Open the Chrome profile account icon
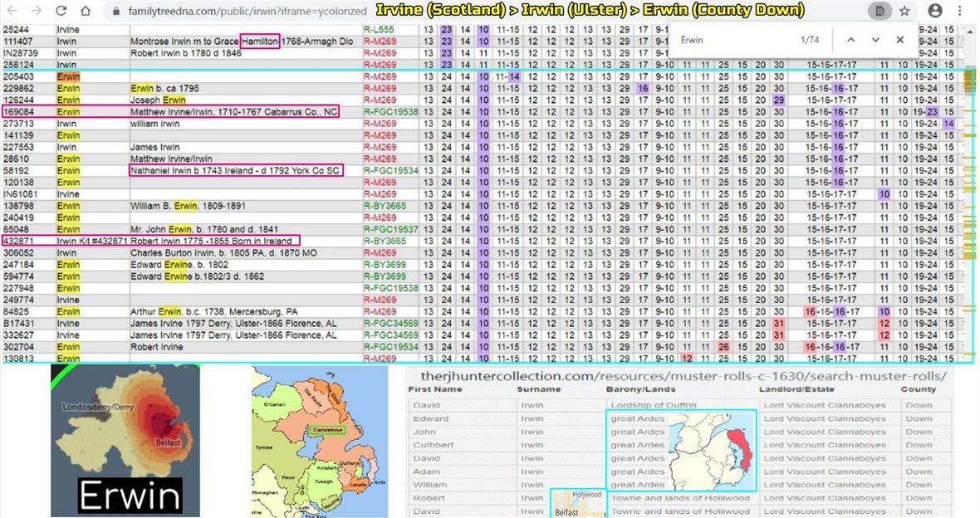The image size is (980, 518). coord(935,12)
